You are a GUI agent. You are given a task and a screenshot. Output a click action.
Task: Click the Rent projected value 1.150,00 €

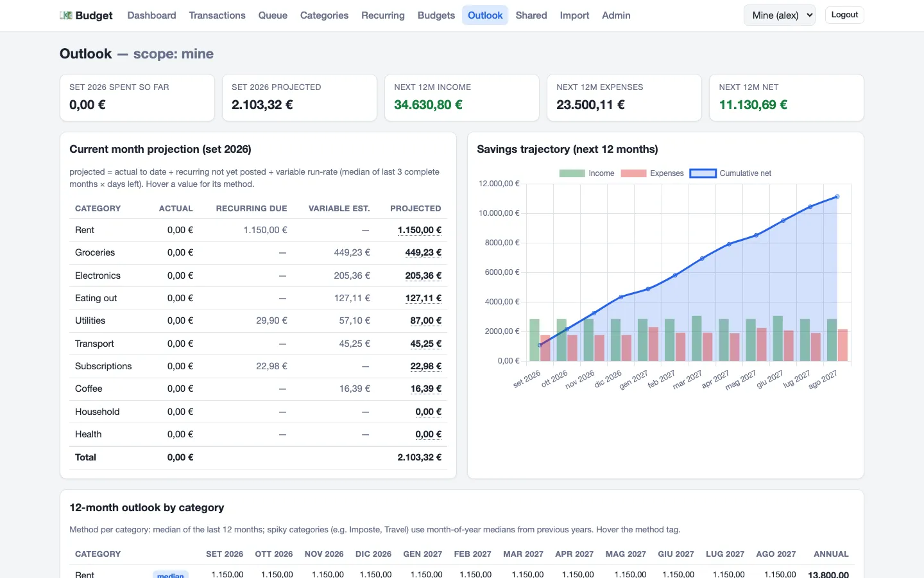click(420, 230)
